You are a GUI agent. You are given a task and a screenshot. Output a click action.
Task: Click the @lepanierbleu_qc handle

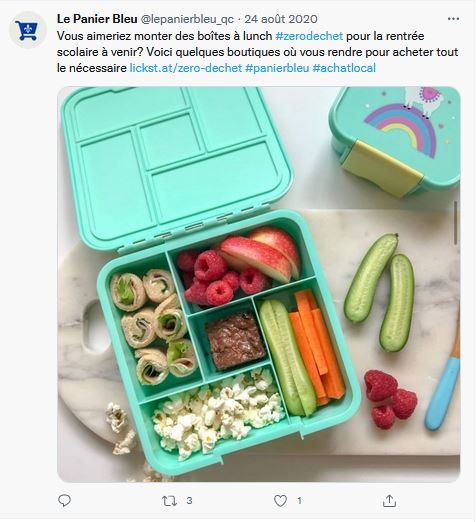coord(187,19)
